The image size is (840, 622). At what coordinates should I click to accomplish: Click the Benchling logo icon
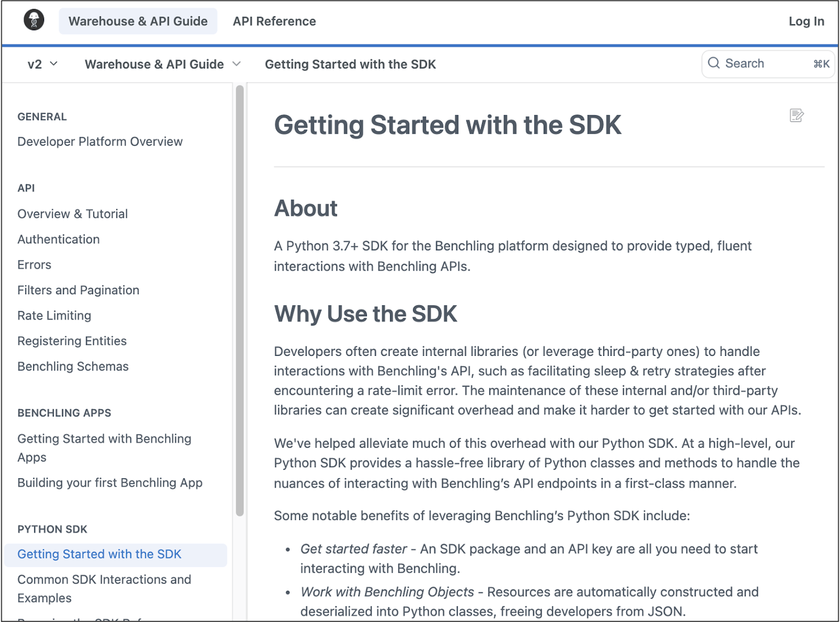click(x=34, y=20)
